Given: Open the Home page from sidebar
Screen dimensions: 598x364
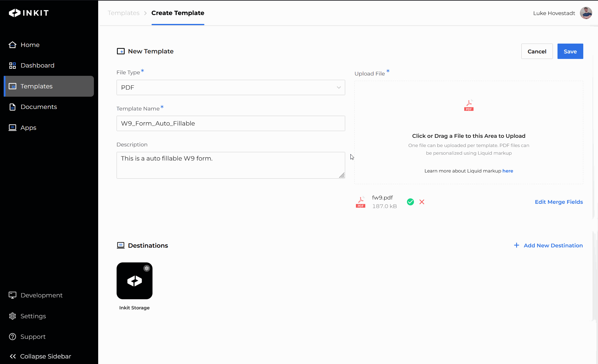Looking at the screenshot, I should click(x=30, y=45).
